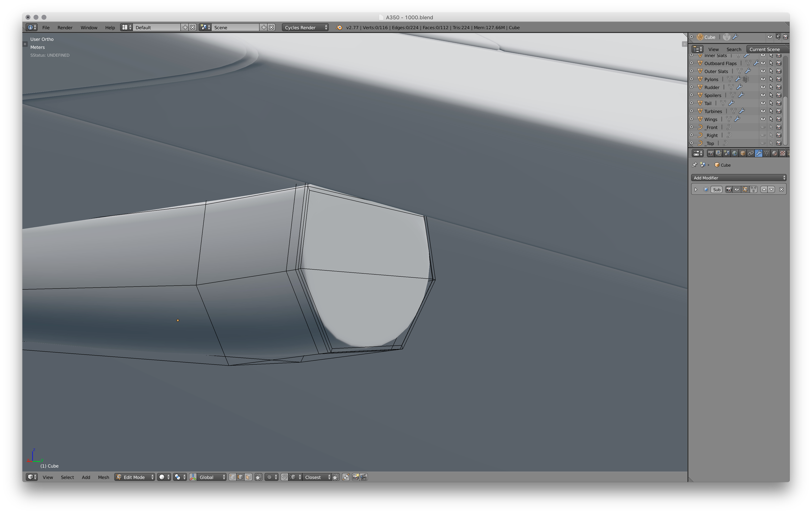
Task: Open the Edit Mode selector dropdown
Action: click(x=135, y=477)
